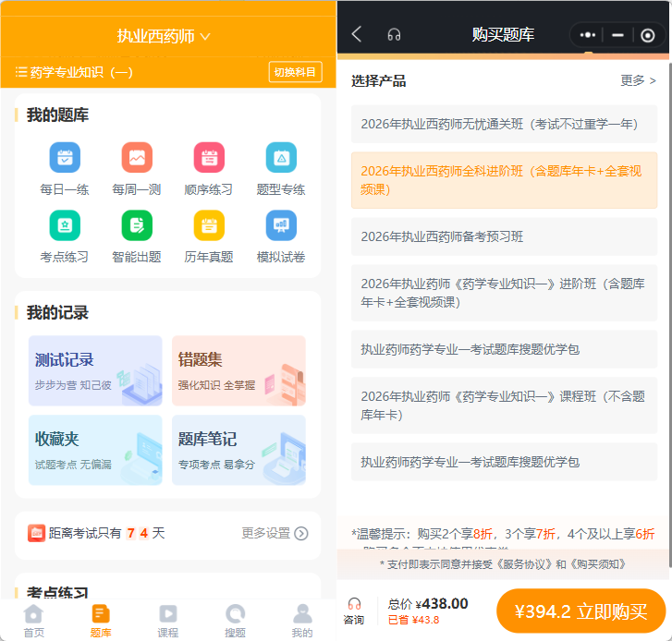The image size is (672, 641).
Task: Select 《药学专业知识一》课程班 product
Action: click(x=504, y=405)
